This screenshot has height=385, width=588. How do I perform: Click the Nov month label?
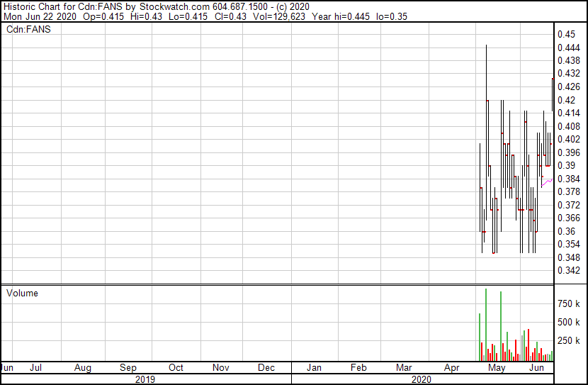coord(221,367)
